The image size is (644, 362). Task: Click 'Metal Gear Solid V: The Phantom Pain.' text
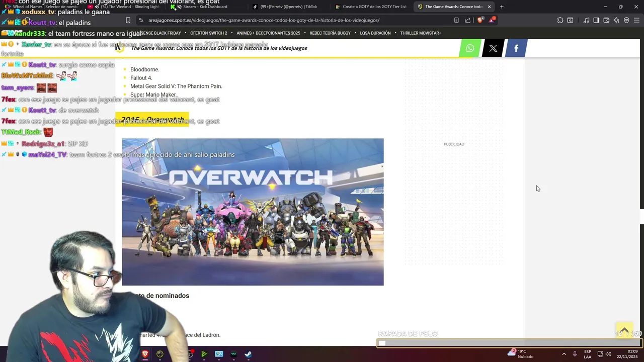click(x=176, y=86)
